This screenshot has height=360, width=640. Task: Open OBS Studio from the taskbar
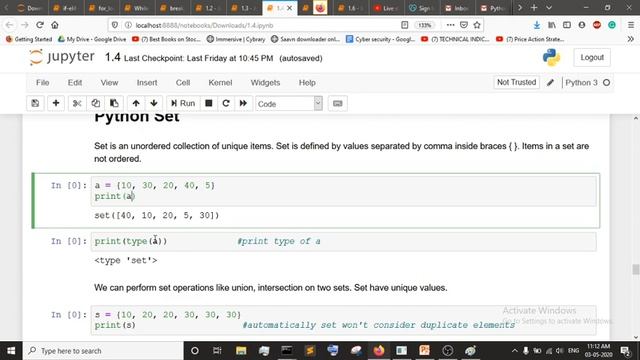pyautogui.click(x=447, y=351)
